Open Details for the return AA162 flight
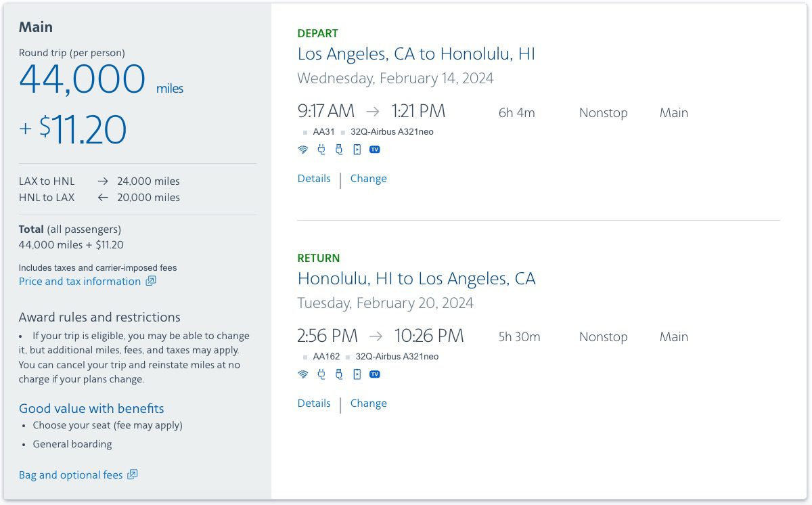812x505 pixels. coord(314,403)
